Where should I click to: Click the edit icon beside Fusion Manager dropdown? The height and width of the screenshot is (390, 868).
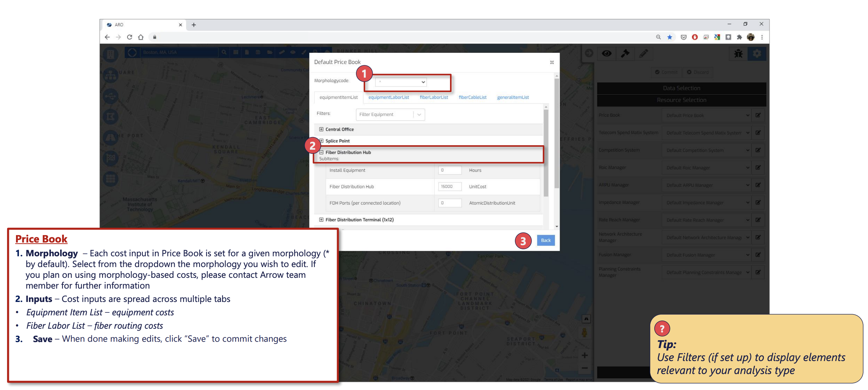point(758,255)
